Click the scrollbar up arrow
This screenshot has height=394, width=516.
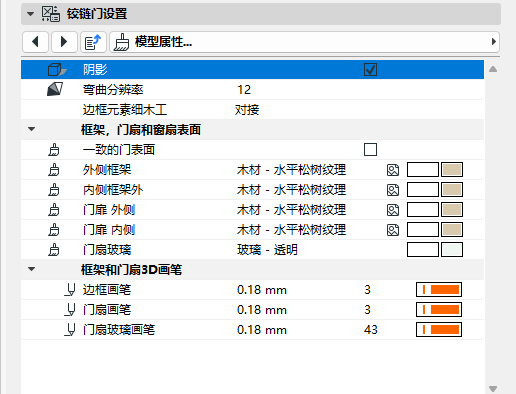(493, 69)
